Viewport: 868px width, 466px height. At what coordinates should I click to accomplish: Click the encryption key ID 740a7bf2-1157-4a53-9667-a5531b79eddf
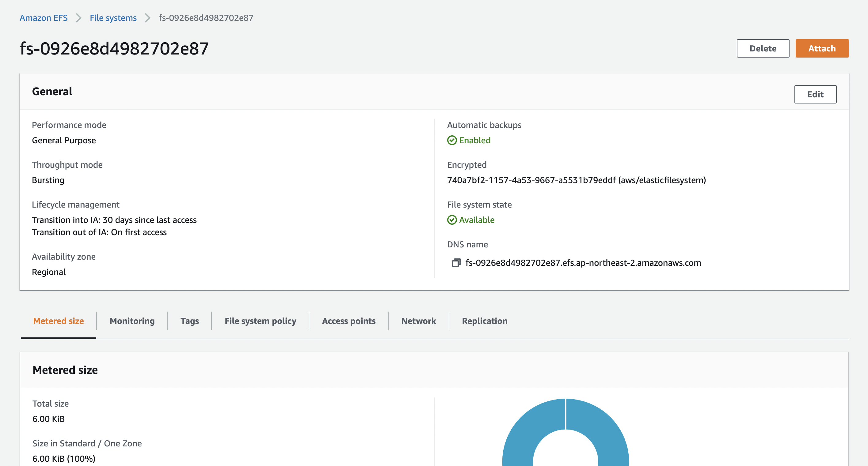531,180
